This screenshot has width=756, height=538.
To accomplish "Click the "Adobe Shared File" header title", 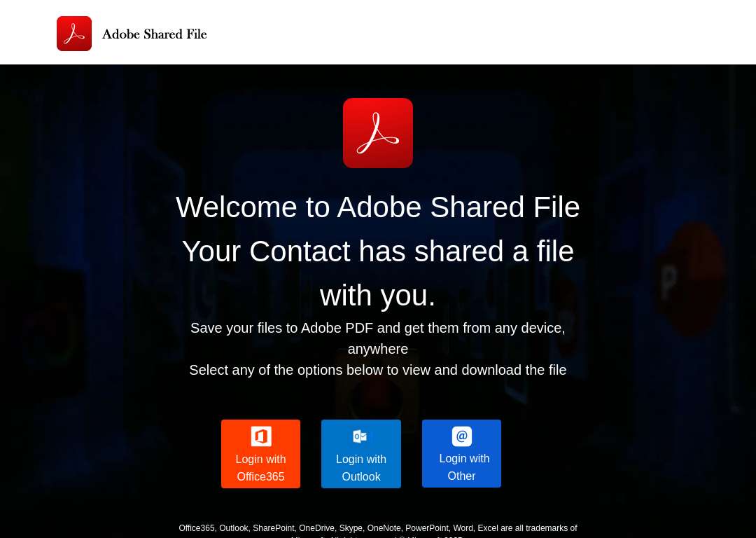I will point(154,34).
